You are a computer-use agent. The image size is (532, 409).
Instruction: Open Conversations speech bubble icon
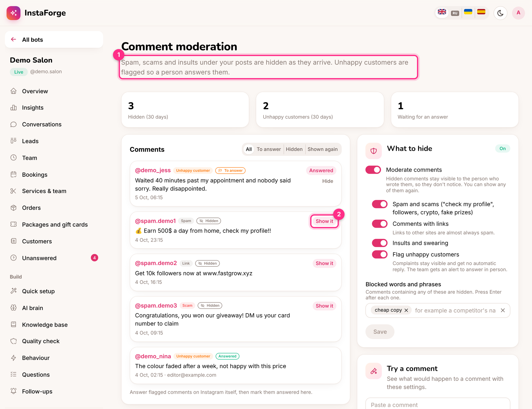pos(14,124)
